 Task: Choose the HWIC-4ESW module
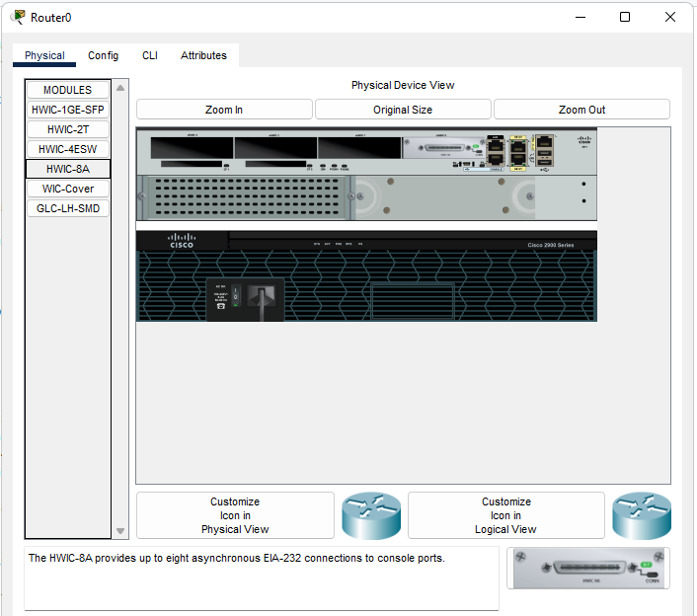pyautogui.click(x=67, y=149)
